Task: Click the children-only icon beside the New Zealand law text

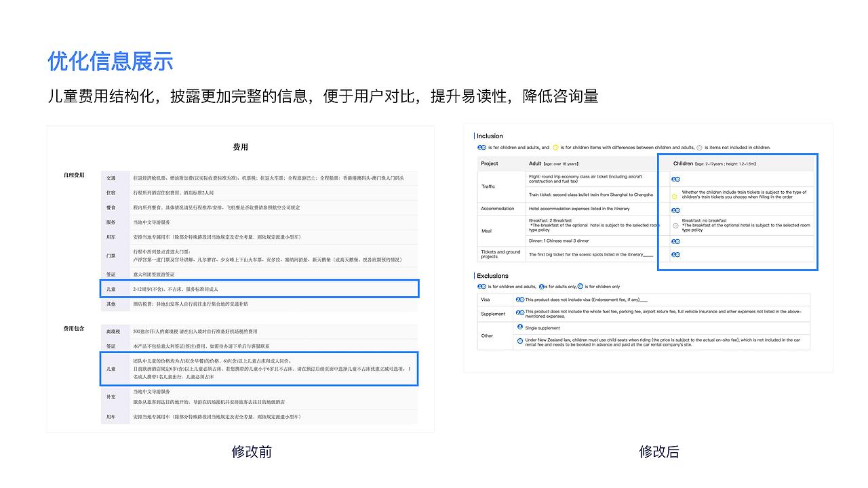Action: [x=520, y=340]
